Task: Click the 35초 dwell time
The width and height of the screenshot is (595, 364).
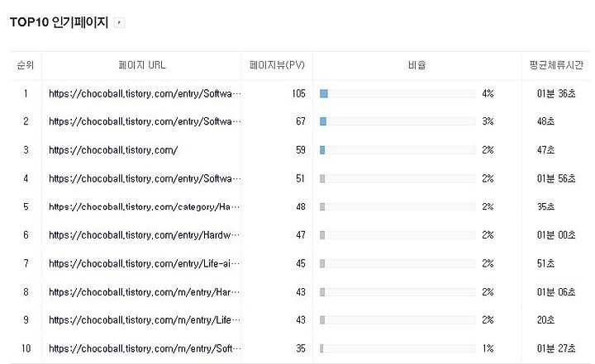Action: tap(545, 207)
